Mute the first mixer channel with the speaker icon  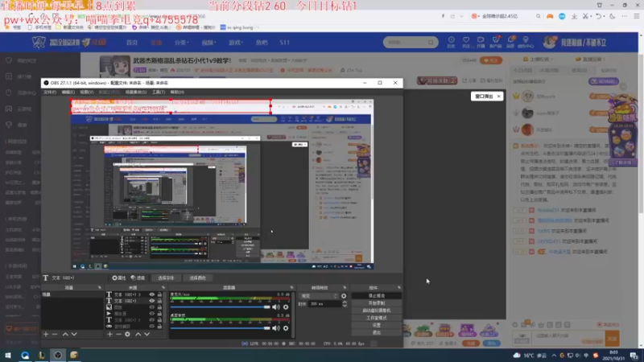tap(276, 307)
